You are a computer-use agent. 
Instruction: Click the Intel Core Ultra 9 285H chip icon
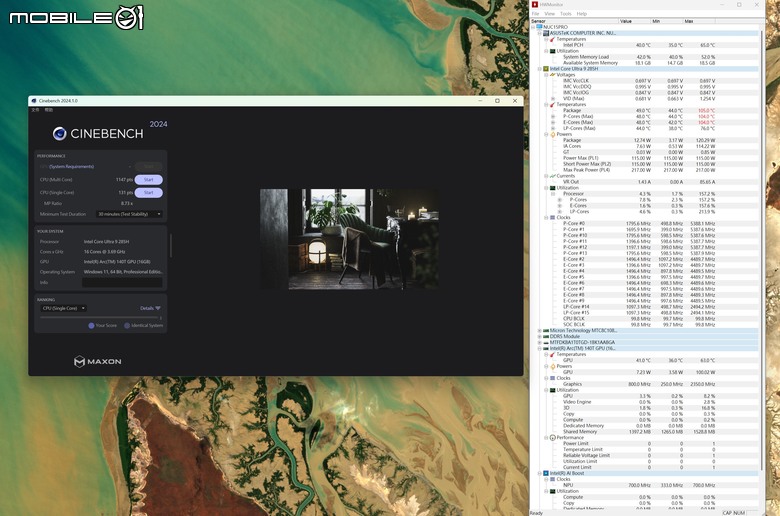point(546,69)
